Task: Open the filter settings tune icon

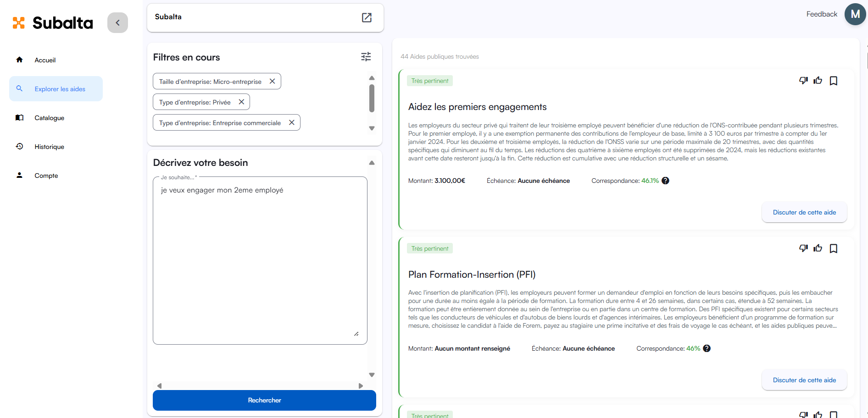Action: [x=366, y=57]
